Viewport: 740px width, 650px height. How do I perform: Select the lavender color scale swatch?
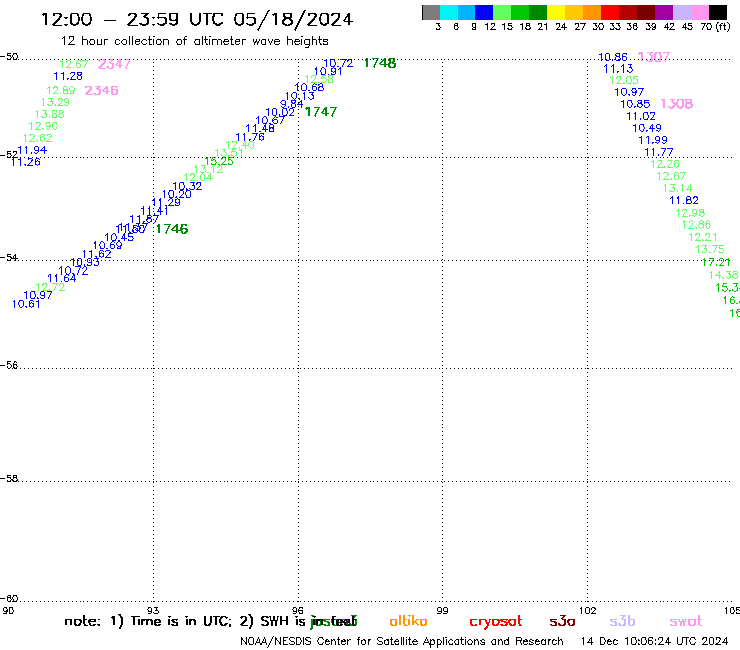click(x=681, y=12)
